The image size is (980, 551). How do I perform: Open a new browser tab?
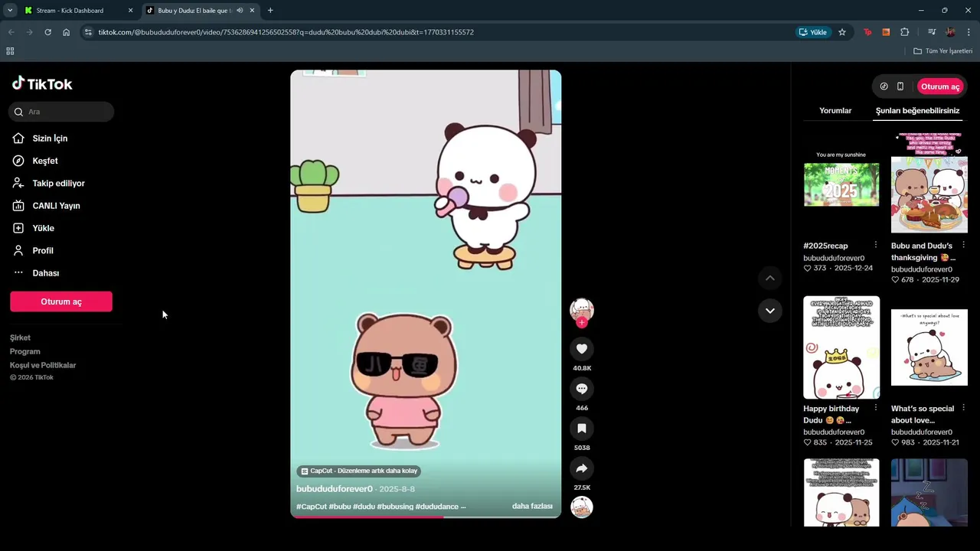click(270, 11)
